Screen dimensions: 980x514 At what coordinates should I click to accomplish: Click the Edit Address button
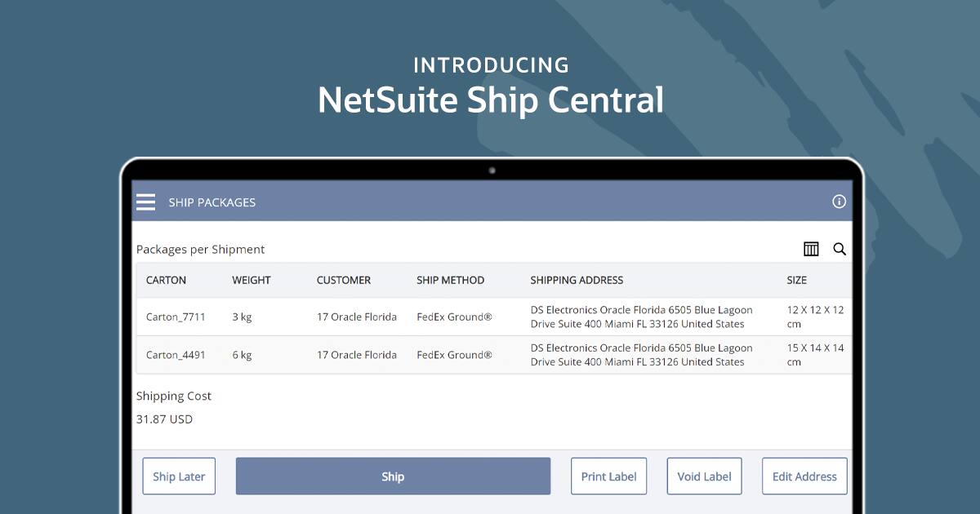[804, 476]
